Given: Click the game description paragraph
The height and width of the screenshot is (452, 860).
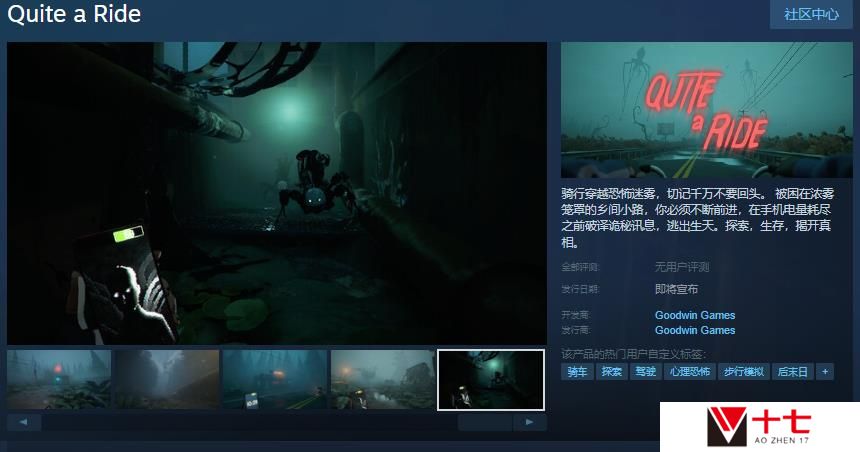Looking at the screenshot, I should [697, 217].
